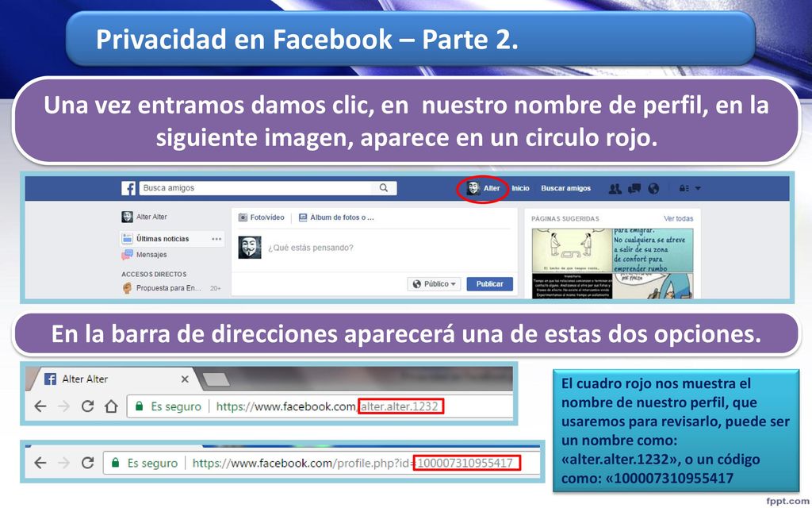This screenshot has width=812, height=508.
Task: Click the Álbum de fotos icon
Action: 303,217
